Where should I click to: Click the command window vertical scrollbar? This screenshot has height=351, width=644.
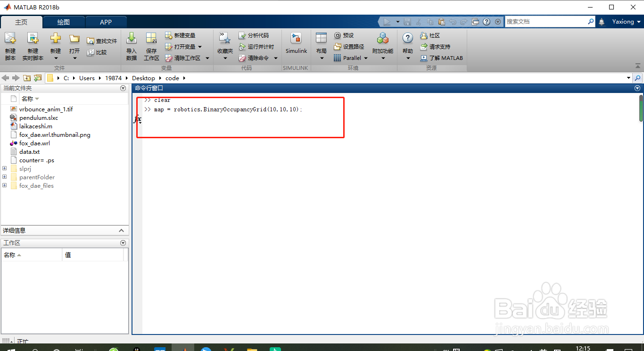tap(641, 109)
